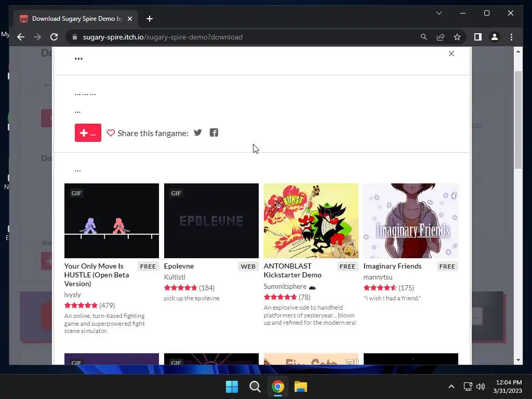This screenshot has width=532, height=399.
Task: Show hidden system tray icons
Action: coord(451,387)
